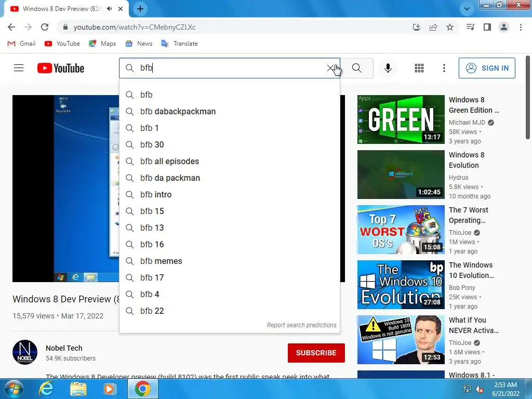Image resolution: width=532 pixels, height=399 pixels.
Task: Mute tab via the speaker icon on tab
Action: (109, 9)
